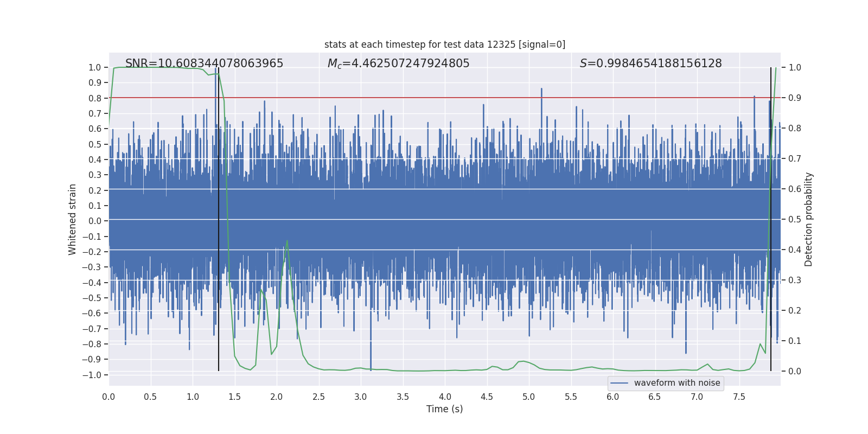
Task: Click the 'Whitened strain' y-axis label
Action: 72,219
